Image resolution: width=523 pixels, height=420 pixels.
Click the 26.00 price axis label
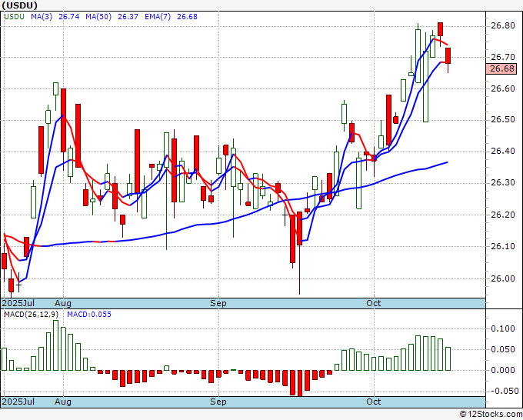click(x=503, y=278)
